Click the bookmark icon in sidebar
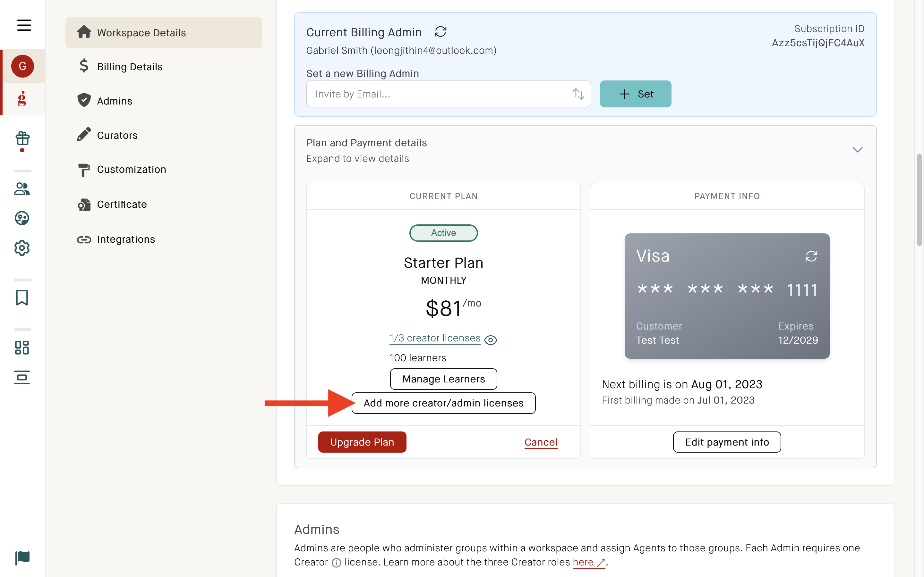The width and height of the screenshot is (924, 577). pyautogui.click(x=22, y=298)
